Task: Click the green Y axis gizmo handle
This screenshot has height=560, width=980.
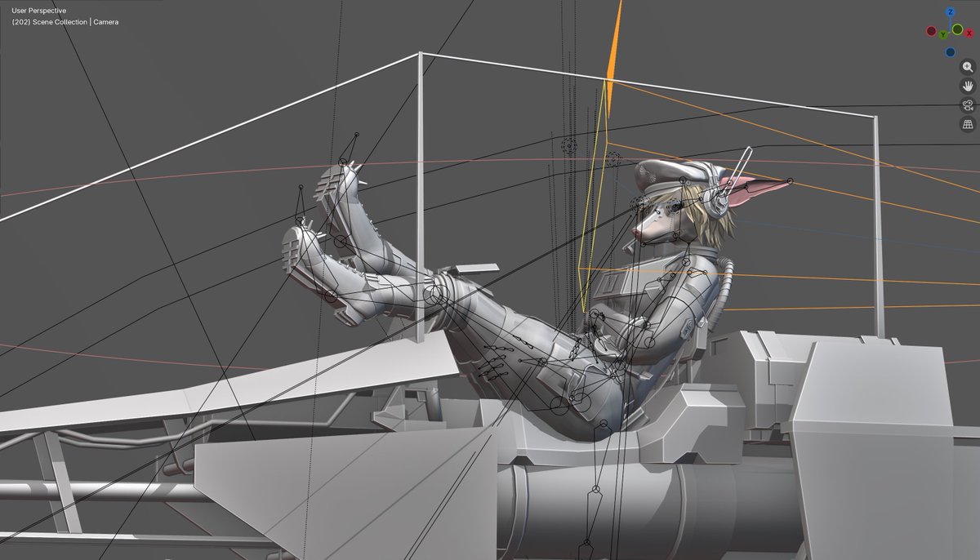Action: pos(942,34)
